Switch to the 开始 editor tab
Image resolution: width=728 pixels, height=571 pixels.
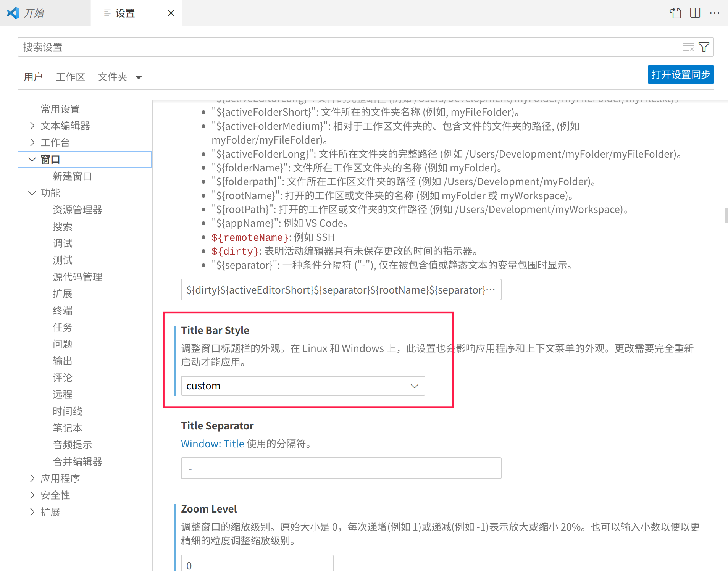(x=35, y=13)
